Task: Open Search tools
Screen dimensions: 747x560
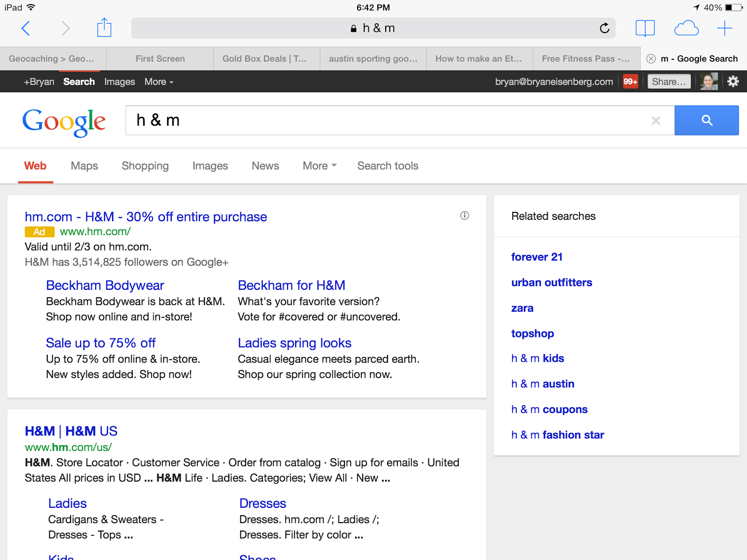Action: click(x=388, y=166)
